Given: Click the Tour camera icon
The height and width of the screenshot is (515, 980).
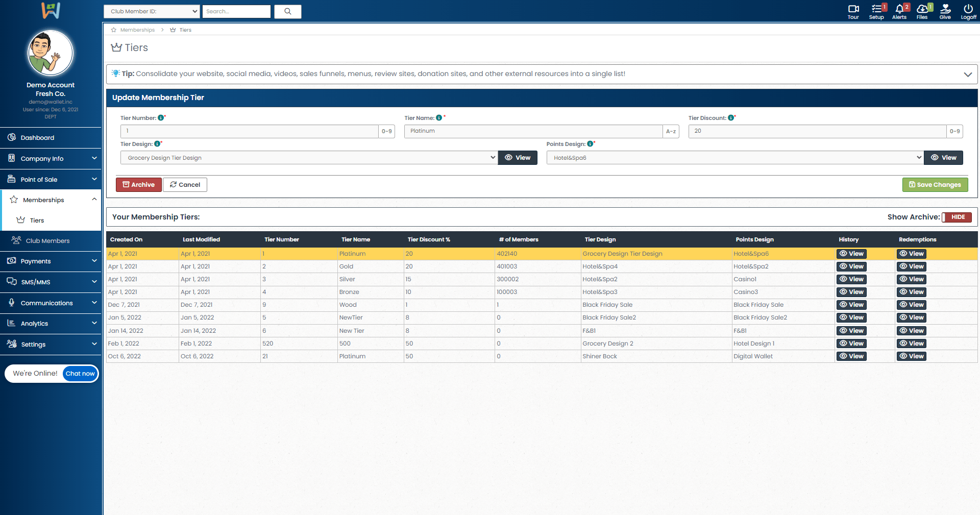Looking at the screenshot, I should [853, 9].
